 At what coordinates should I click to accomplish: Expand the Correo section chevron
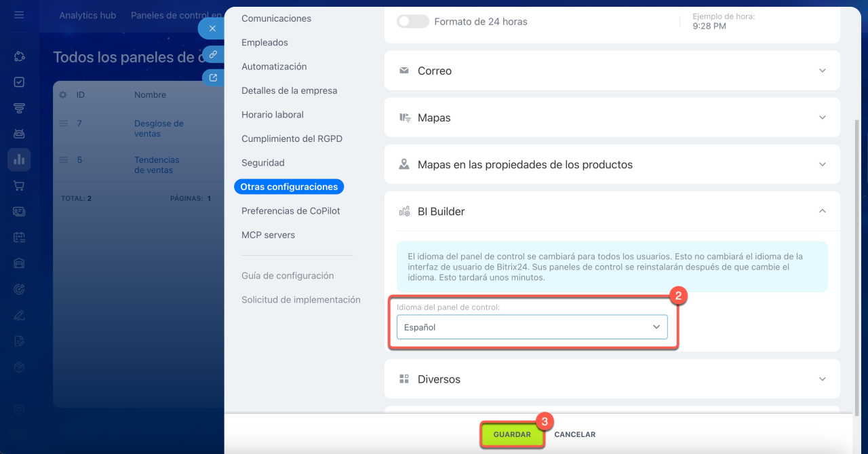click(x=823, y=71)
